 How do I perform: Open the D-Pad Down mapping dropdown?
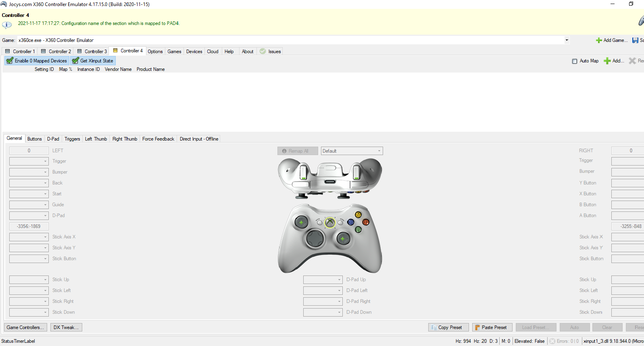pyautogui.click(x=323, y=312)
